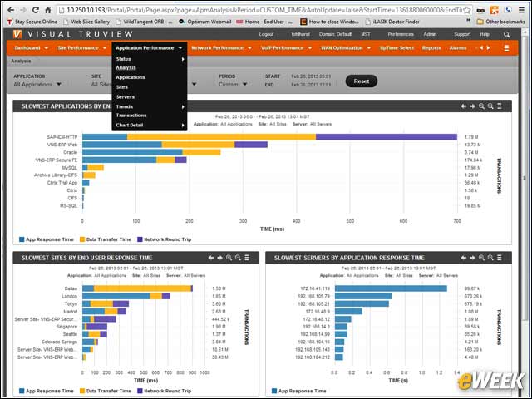
Task: Toggle Network Round Trip legend in sites chart
Action: coord(165,391)
